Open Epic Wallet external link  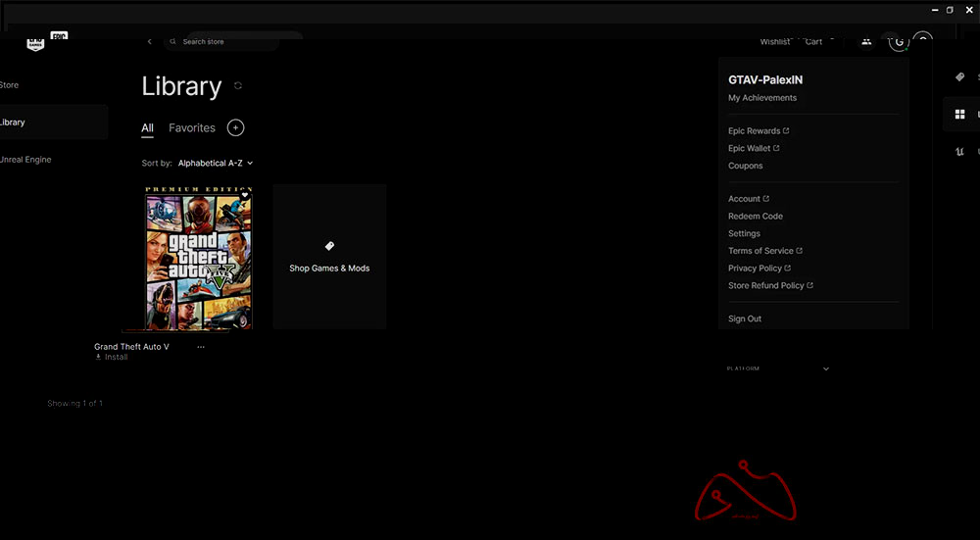(754, 149)
